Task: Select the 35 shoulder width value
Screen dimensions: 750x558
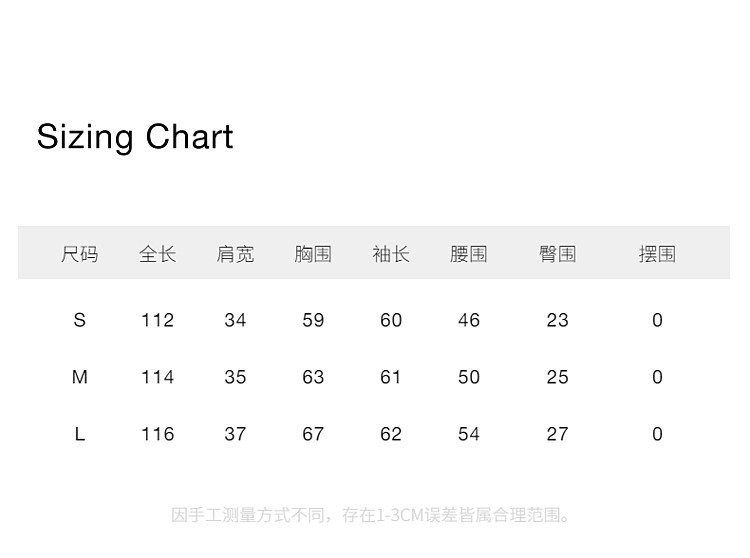Action: tap(235, 377)
